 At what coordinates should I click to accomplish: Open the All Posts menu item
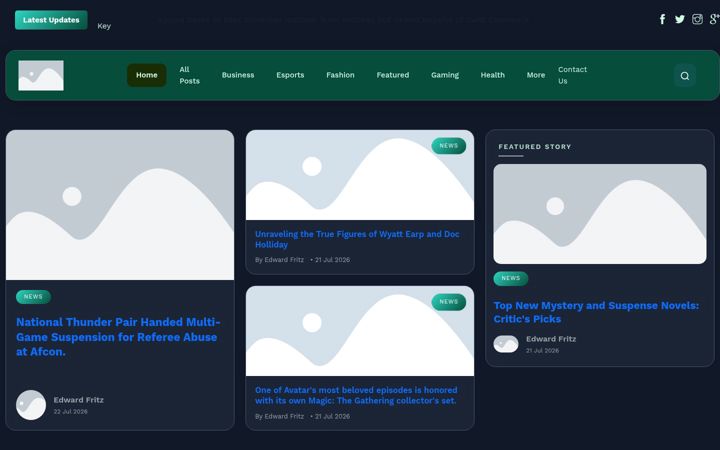tap(189, 75)
